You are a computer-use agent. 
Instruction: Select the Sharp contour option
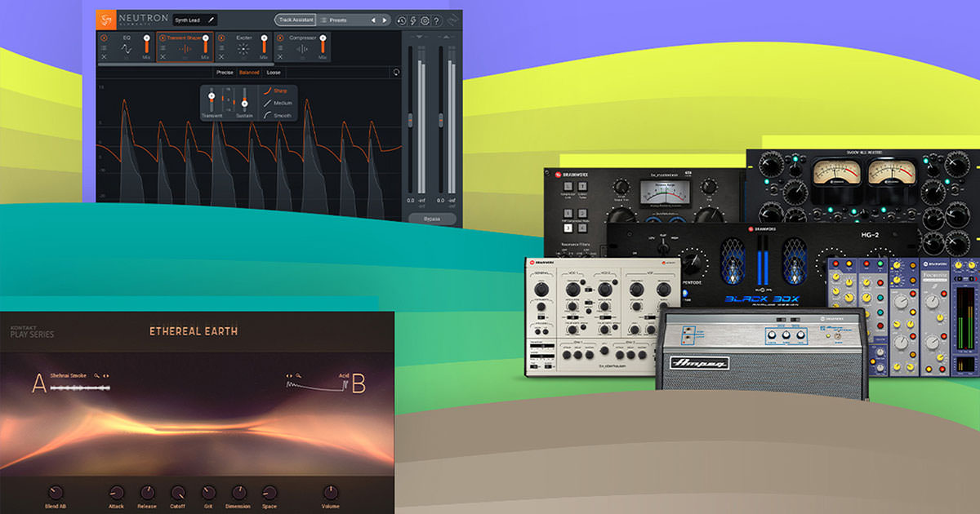coord(276,91)
